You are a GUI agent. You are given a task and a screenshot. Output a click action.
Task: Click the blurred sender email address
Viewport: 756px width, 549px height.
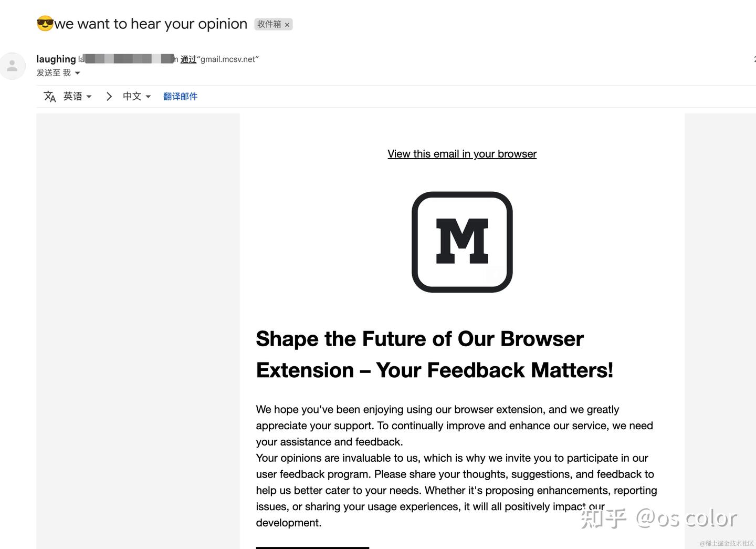coord(128,59)
